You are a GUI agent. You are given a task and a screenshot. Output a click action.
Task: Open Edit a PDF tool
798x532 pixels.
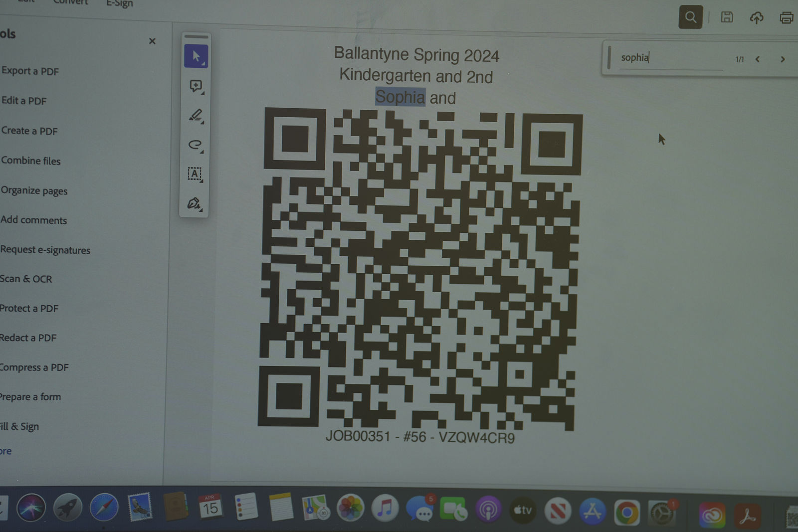[24, 101]
